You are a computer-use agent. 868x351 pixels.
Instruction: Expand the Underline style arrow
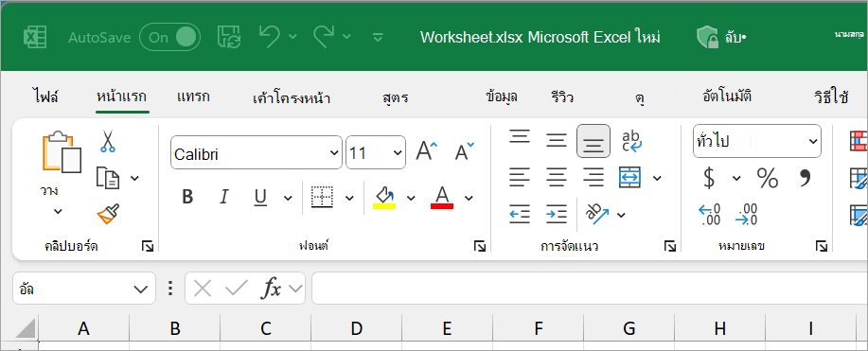(x=288, y=197)
